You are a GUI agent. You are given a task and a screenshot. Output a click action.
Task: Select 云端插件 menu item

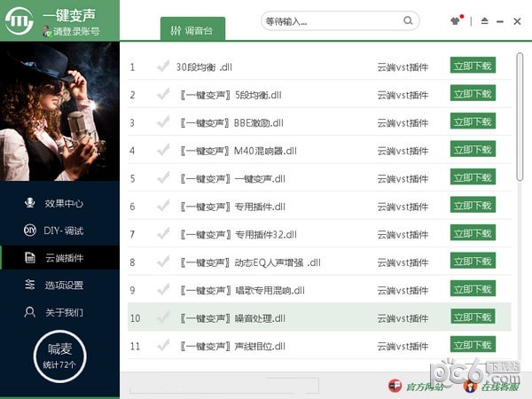tap(60, 258)
